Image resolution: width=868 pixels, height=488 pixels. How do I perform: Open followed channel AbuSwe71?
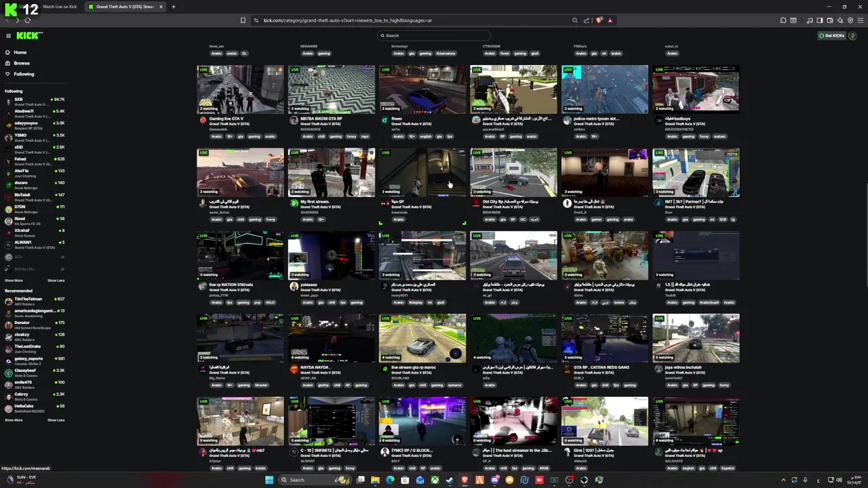click(34, 113)
